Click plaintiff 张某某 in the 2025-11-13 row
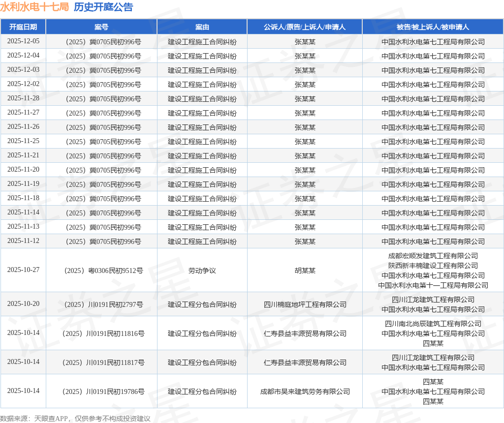 click(305, 227)
